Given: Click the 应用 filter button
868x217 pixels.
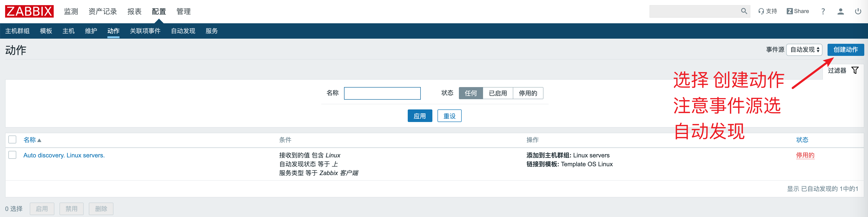Looking at the screenshot, I should click(x=420, y=116).
